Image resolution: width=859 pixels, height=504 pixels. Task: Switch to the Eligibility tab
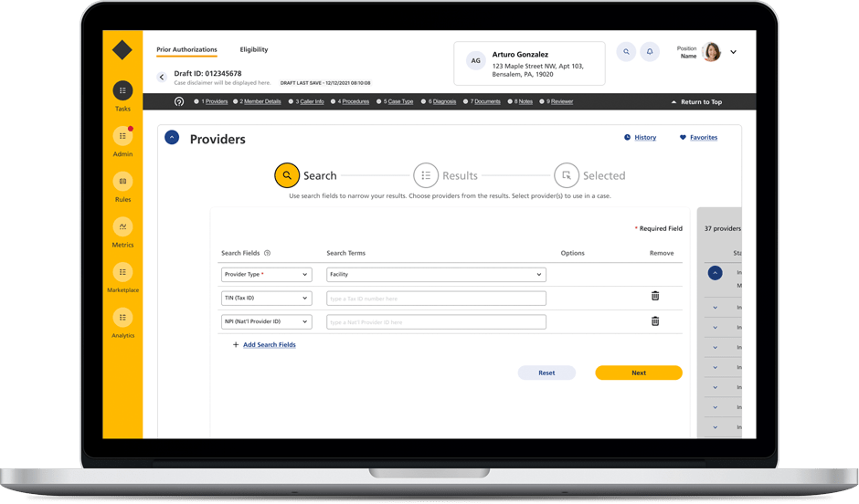(254, 49)
